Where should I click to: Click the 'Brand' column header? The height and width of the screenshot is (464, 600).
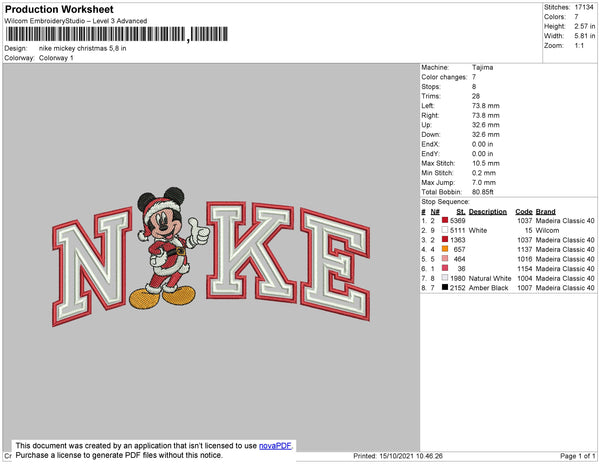546,212
